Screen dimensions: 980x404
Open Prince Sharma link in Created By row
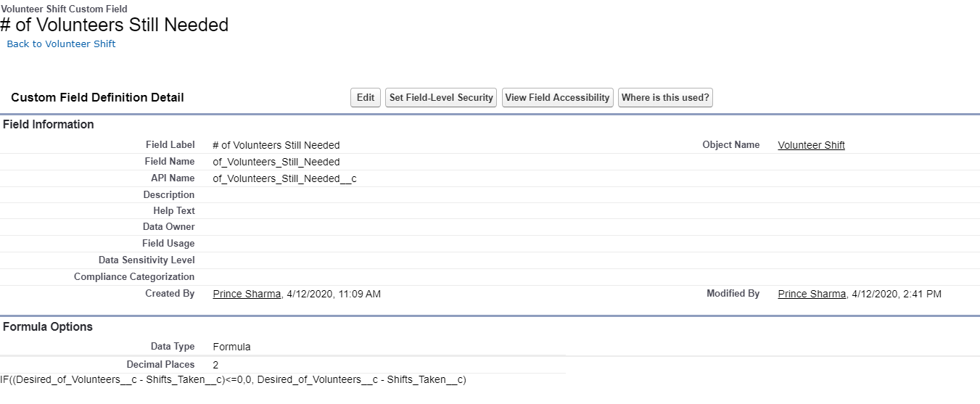(x=247, y=294)
